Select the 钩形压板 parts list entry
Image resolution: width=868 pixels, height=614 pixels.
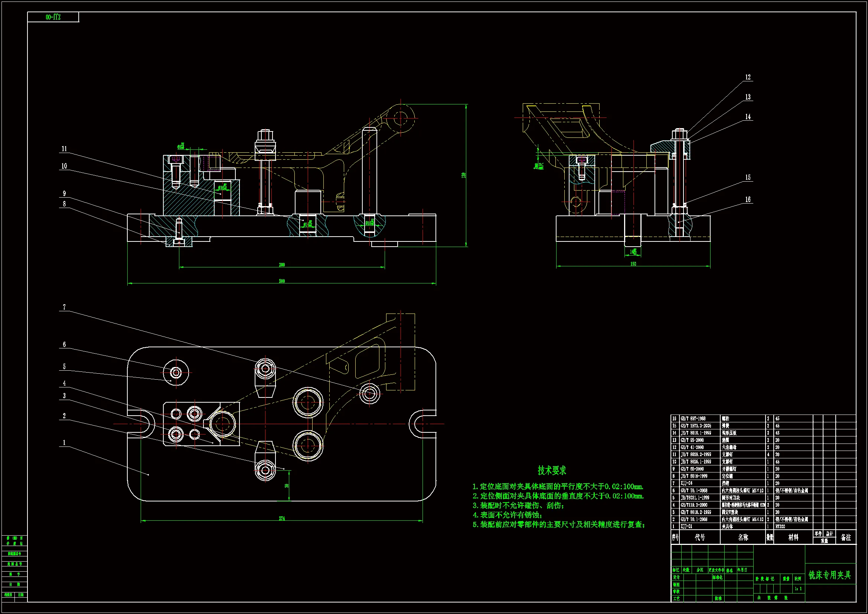(x=728, y=433)
